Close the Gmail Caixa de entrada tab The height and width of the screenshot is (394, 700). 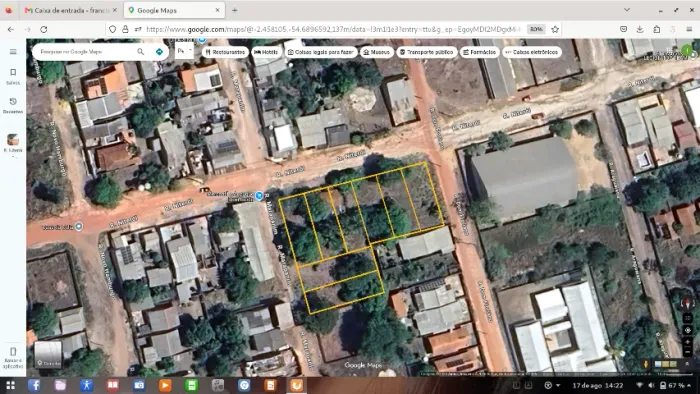[x=115, y=10]
